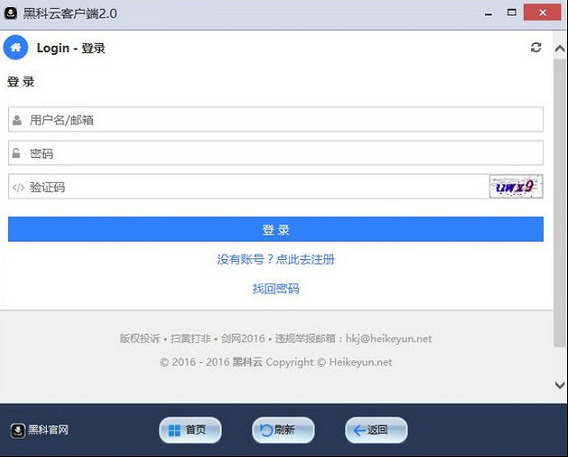Maximize the 黑科云客户端 window
Image resolution: width=569 pixels, height=457 pixels.
click(x=512, y=13)
